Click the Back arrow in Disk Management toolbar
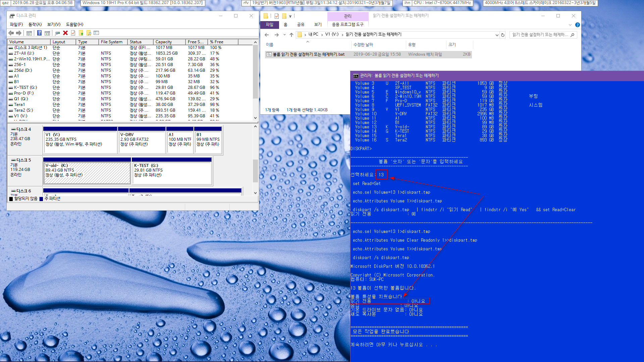 [x=11, y=33]
